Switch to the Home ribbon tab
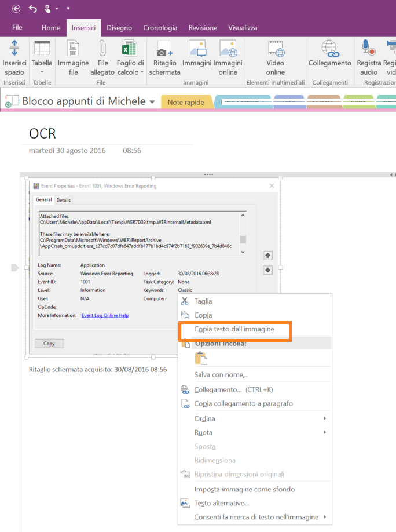Image resolution: width=396 pixels, height=532 pixels. [51, 28]
